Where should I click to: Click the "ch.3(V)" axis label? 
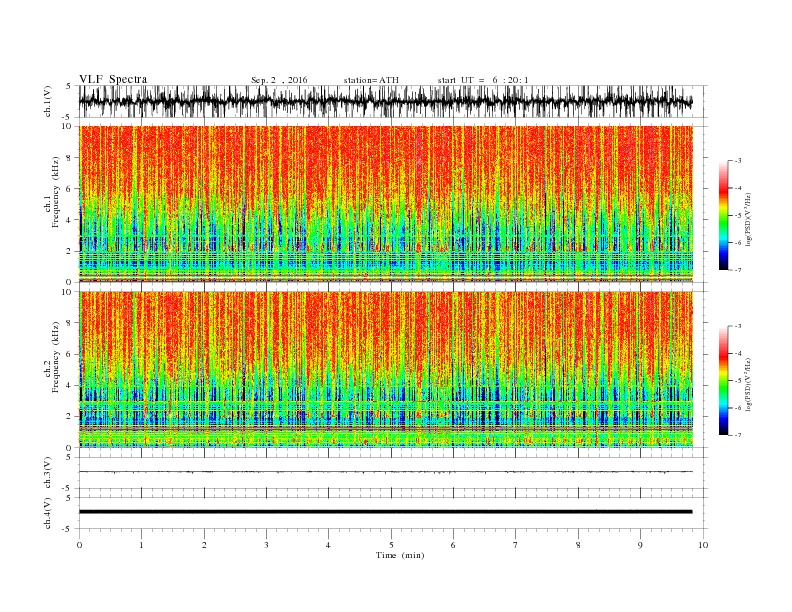(x=48, y=473)
